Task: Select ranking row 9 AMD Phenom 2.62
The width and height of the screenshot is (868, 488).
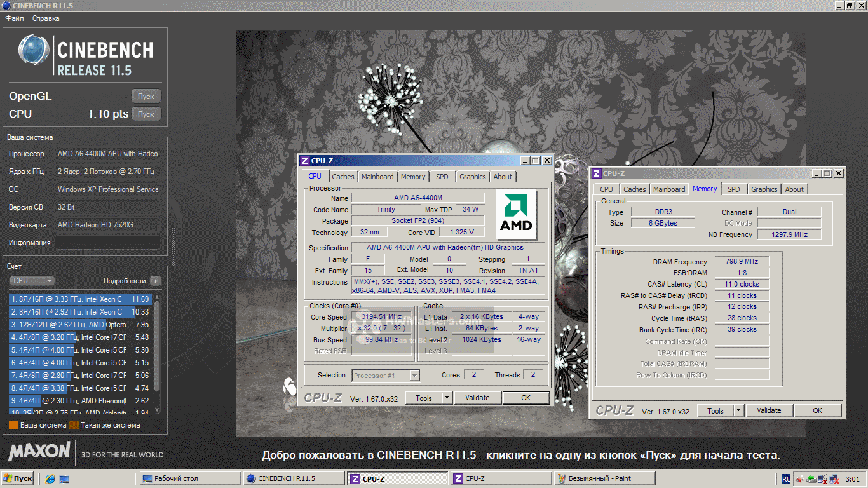Action: 80,401
